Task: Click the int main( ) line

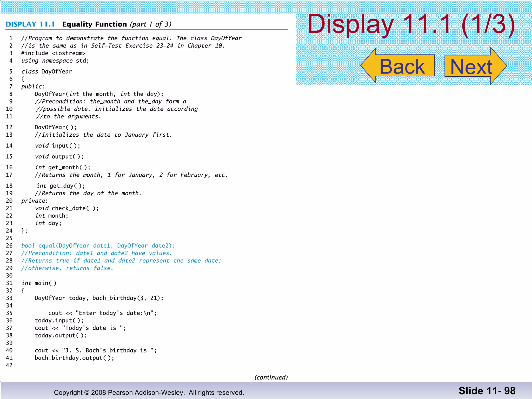Action: coord(39,283)
